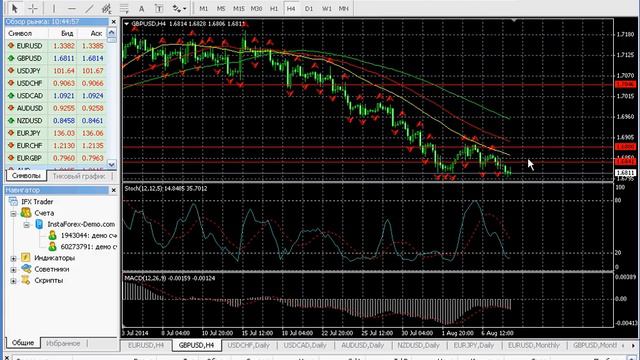Switch chart to M30 timeframe
This screenshot has height=360, width=640.
(x=256, y=8)
